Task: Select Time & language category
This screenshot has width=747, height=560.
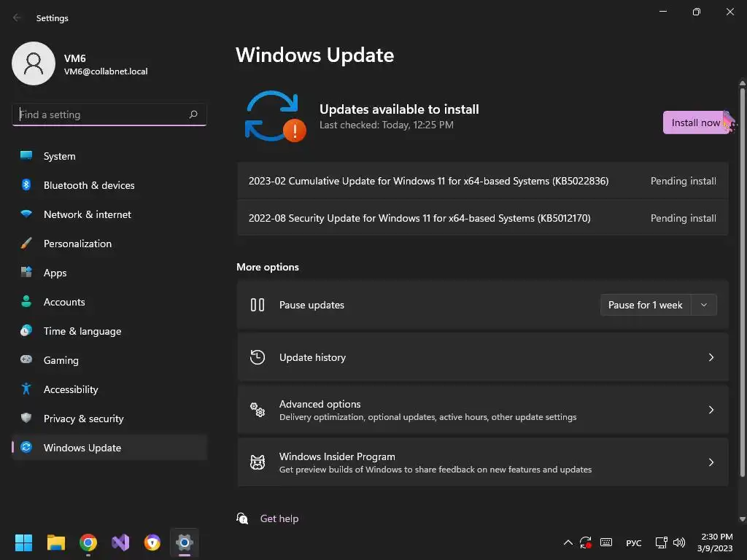Action: pos(109,330)
